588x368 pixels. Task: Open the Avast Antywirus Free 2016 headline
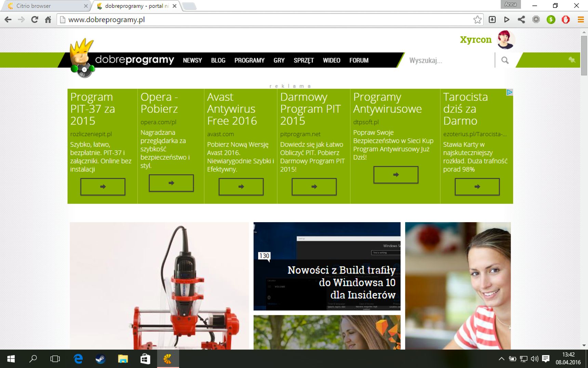click(x=232, y=109)
